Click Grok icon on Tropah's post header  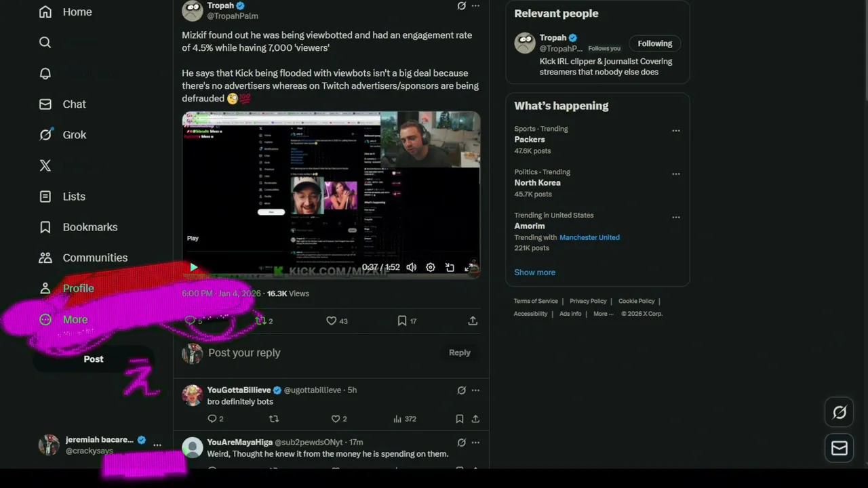tap(461, 5)
